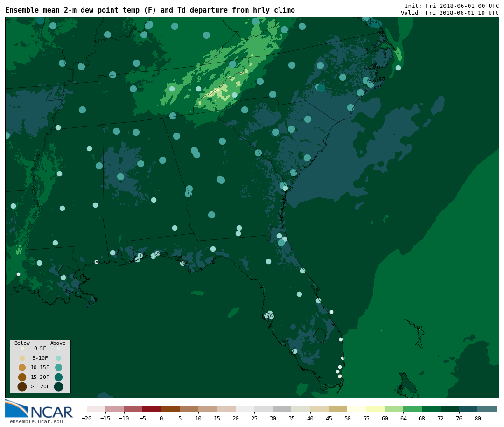504x427 pixels.
Task: Click the below 15-20F brown legend dot
Action: (x=22, y=377)
